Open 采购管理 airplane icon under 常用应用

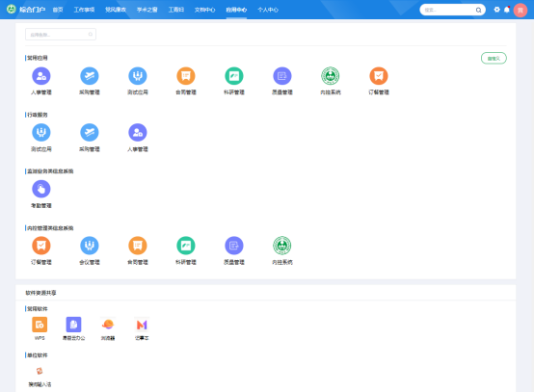[x=90, y=76]
